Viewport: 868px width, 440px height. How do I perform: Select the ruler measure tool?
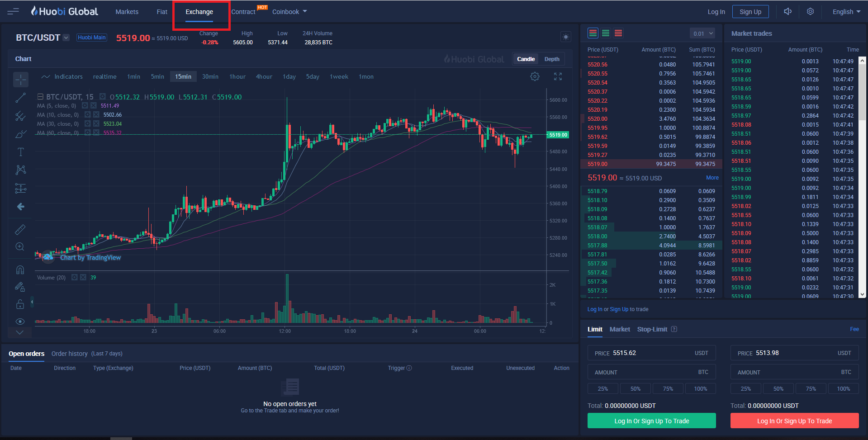(20, 229)
